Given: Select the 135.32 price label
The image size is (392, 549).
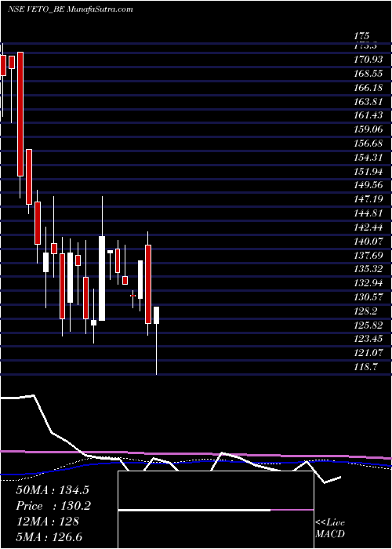Looking at the screenshot, I should [368, 269].
